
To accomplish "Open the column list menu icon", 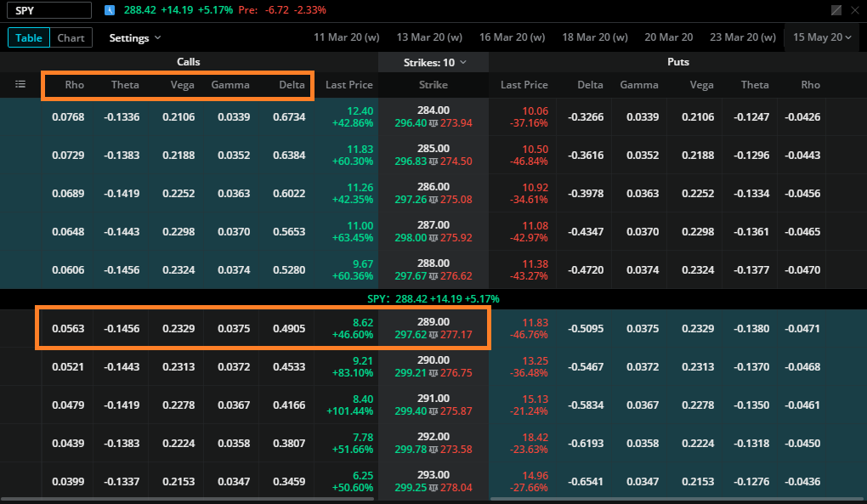I will (20, 84).
